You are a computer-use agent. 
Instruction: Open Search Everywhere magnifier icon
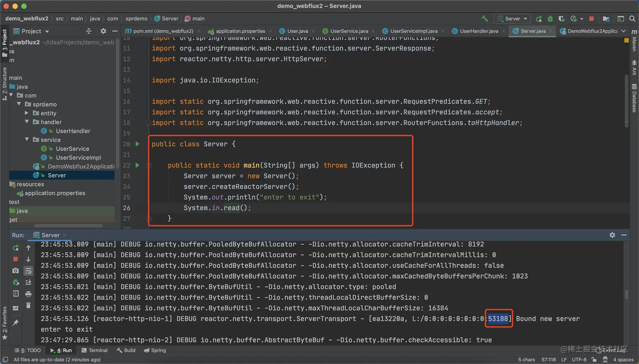(632, 19)
